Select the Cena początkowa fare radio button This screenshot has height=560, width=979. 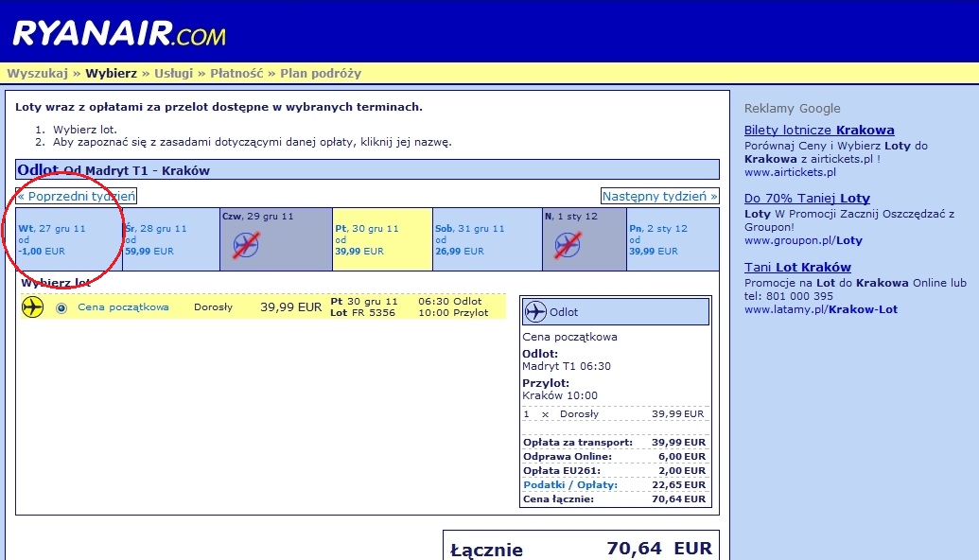[x=61, y=307]
